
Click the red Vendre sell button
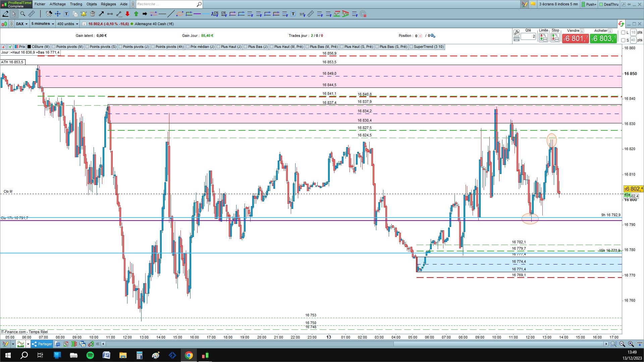point(575,39)
